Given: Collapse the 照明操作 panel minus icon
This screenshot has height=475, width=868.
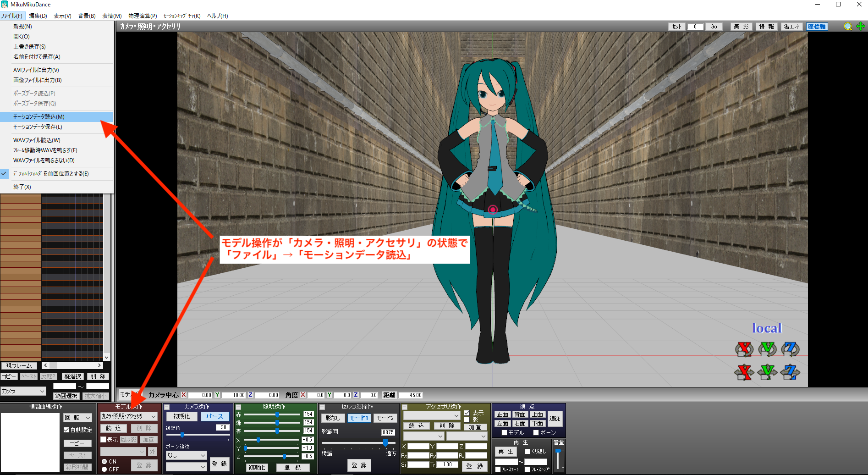Looking at the screenshot, I should [238, 407].
